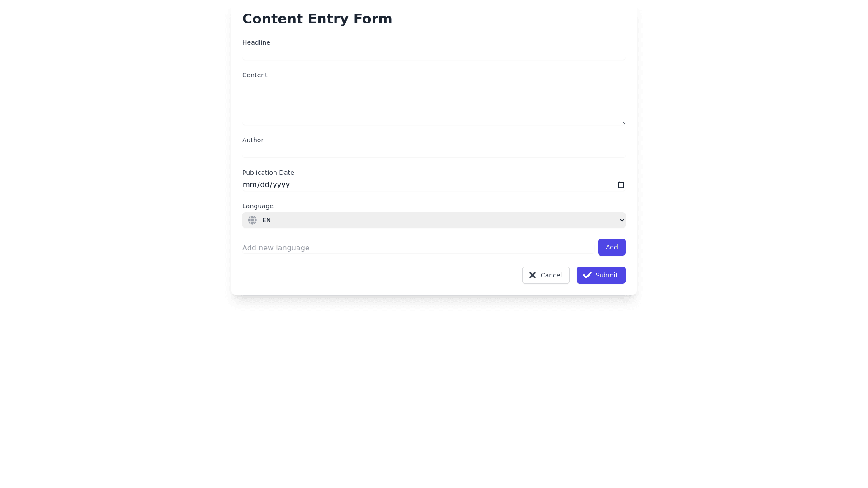Click the Content textarea resize handle

pyautogui.click(x=623, y=122)
